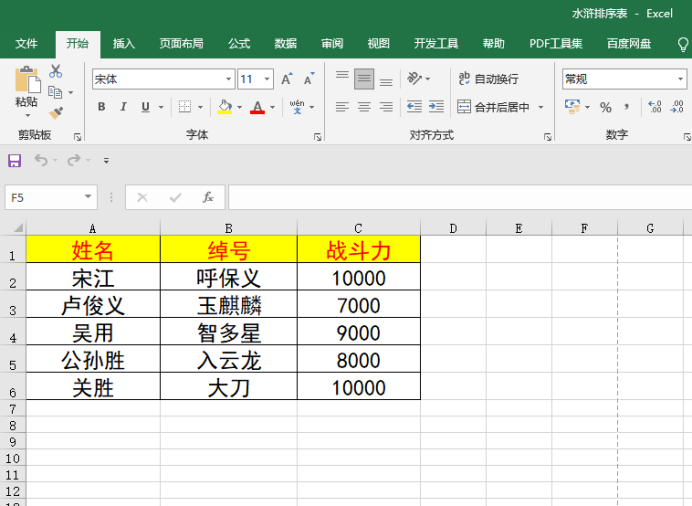Toggle Bold formatting
The width and height of the screenshot is (692, 506).
102,107
